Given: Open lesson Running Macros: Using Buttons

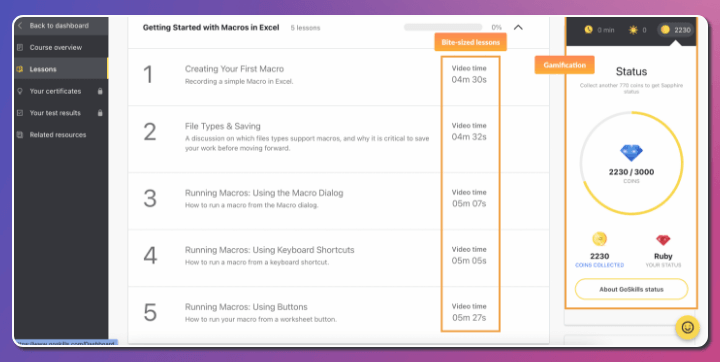Looking at the screenshot, I should (246, 307).
